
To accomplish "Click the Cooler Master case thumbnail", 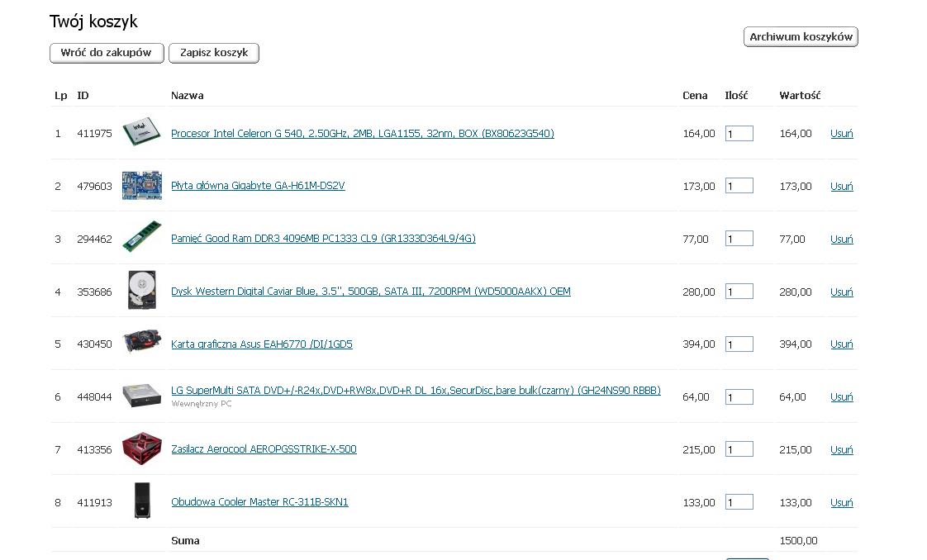I will tap(142, 501).
